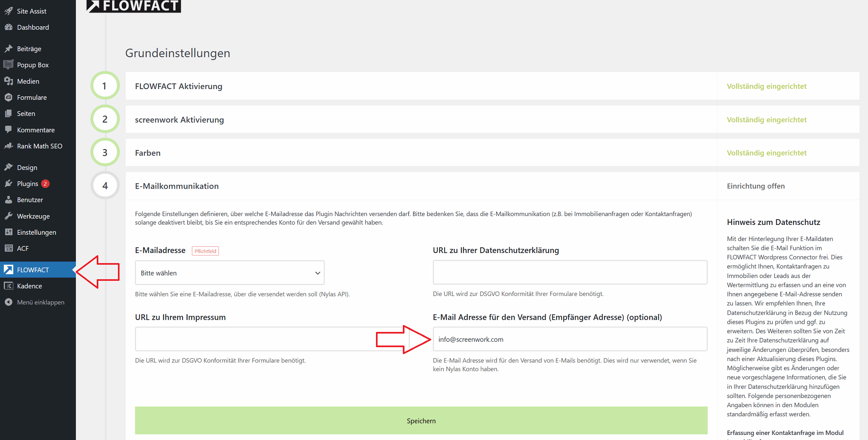Click the step 4 number circle

(x=105, y=185)
